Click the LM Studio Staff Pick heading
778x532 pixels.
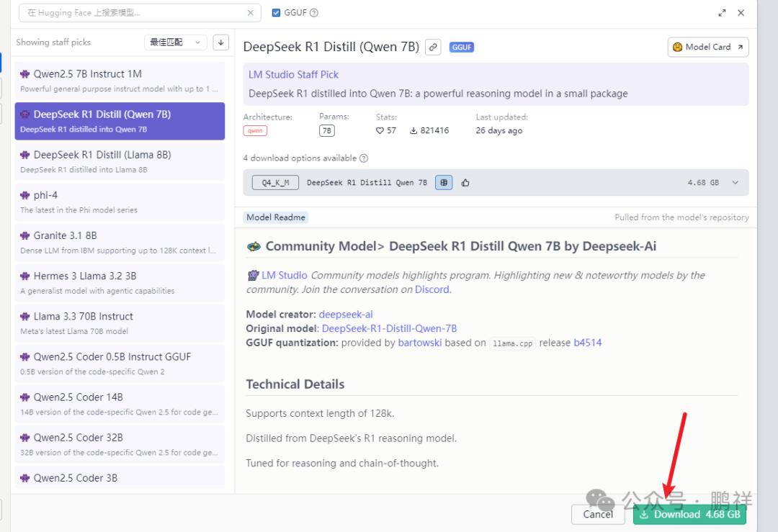pos(293,75)
